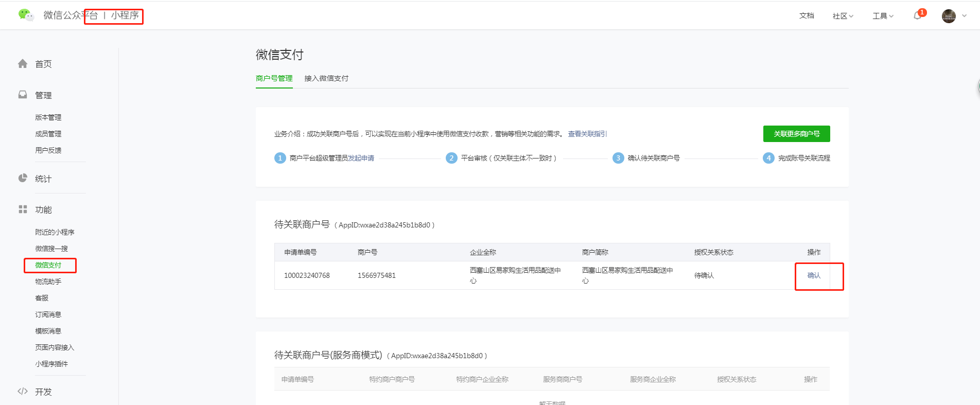Switch to 商户号管理 tab

click(274, 78)
